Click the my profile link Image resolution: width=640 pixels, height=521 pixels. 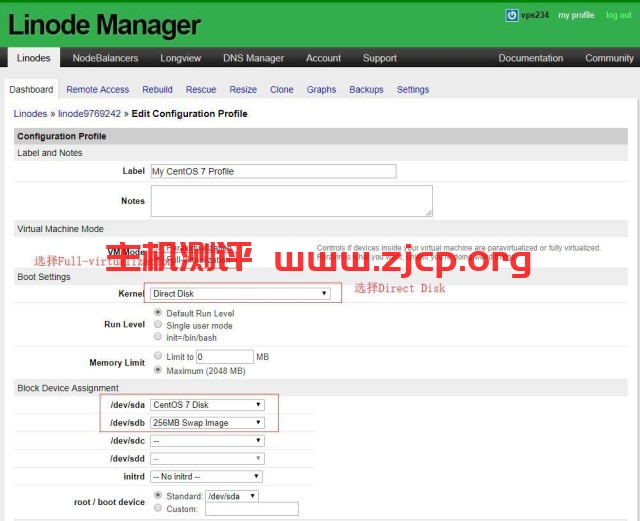coord(576,15)
